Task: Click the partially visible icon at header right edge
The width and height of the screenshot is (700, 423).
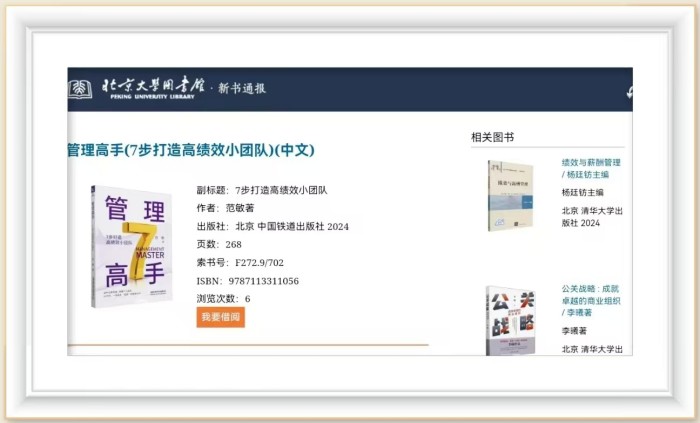Action: pos(628,90)
